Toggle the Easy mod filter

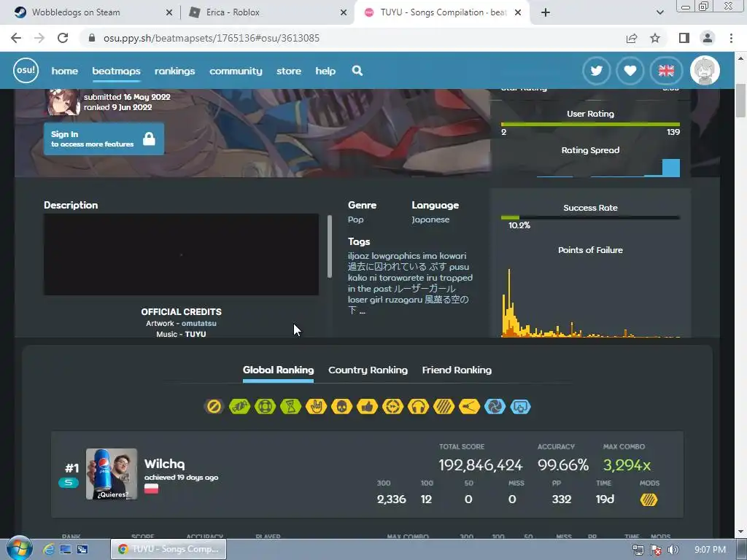[239, 407]
